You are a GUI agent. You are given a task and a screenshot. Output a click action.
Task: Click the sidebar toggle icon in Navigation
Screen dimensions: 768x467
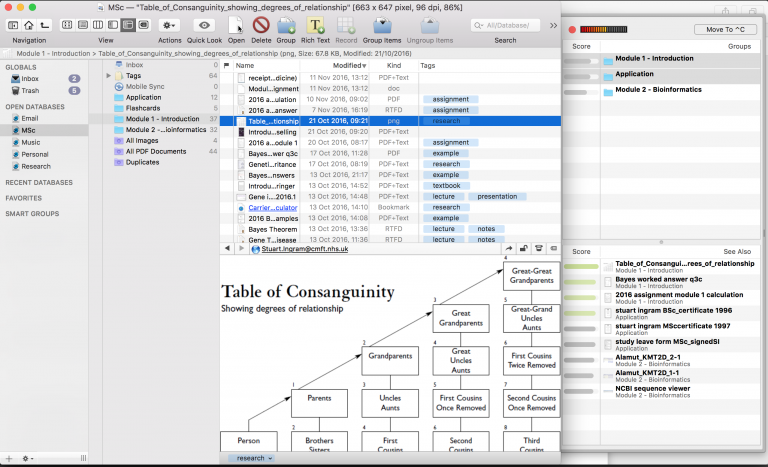(14, 25)
